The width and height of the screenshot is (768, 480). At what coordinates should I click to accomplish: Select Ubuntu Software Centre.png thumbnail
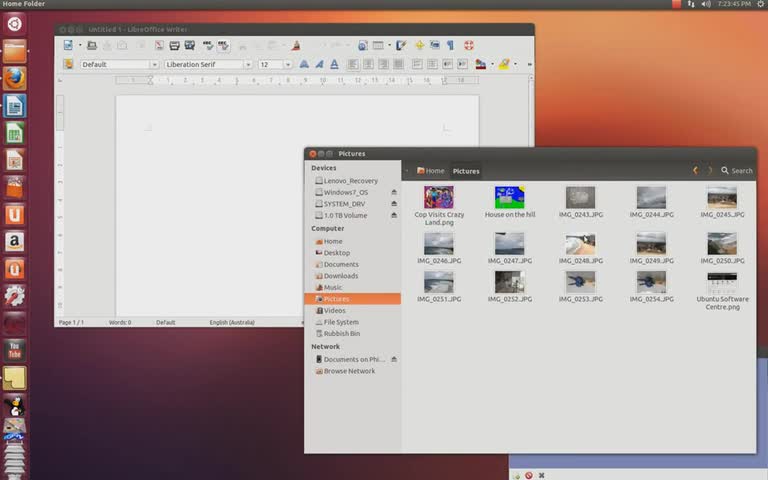coord(722,283)
